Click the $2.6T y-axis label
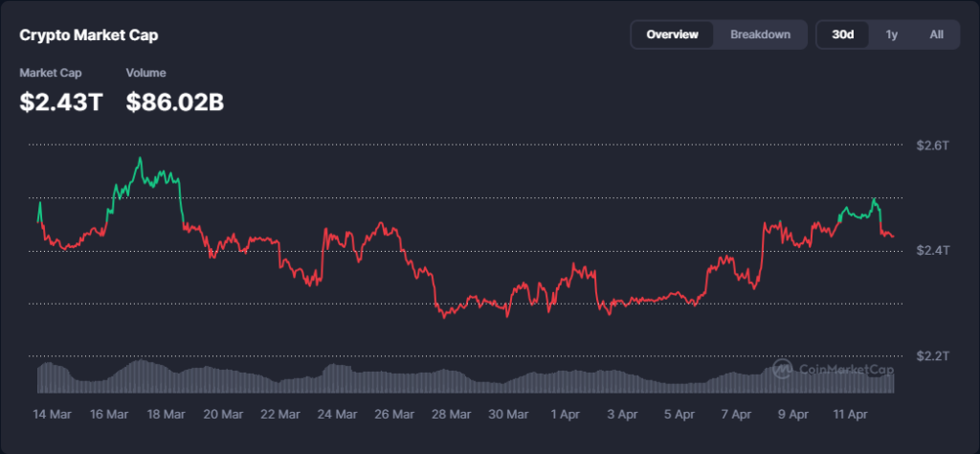This screenshot has width=980, height=454. pyautogui.click(x=932, y=146)
